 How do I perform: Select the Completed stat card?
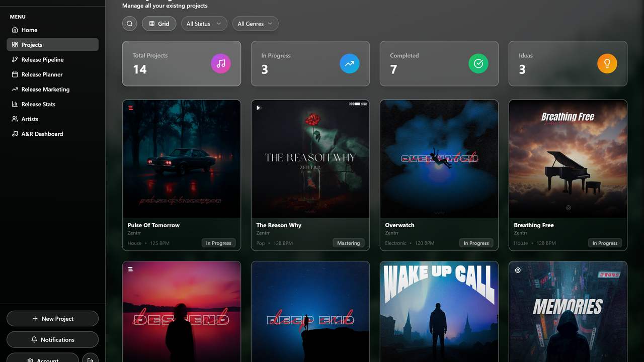coord(439,63)
